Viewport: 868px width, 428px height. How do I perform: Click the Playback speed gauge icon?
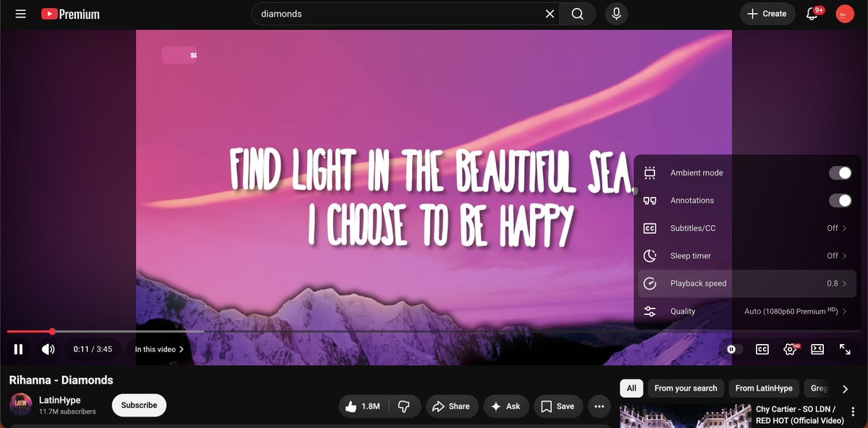pyautogui.click(x=650, y=283)
